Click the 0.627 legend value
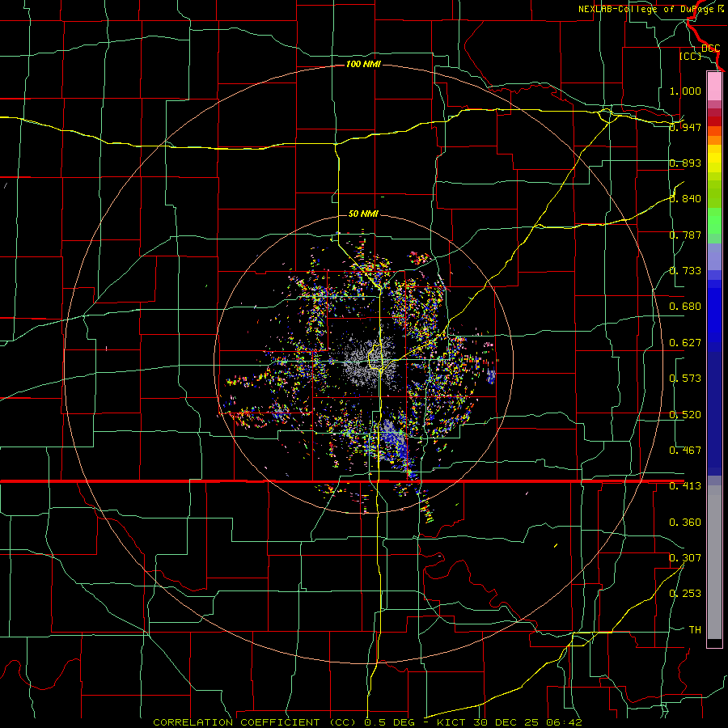The height and width of the screenshot is (728, 728). 685,343
